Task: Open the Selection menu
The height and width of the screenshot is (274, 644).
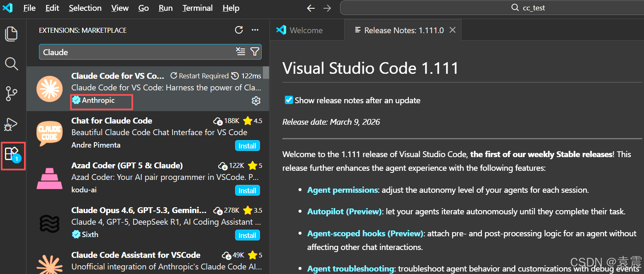Action: coord(85,8)
